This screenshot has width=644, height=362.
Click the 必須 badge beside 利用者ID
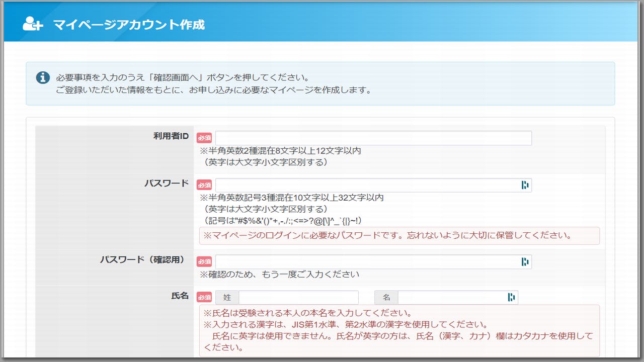(204, 138)
